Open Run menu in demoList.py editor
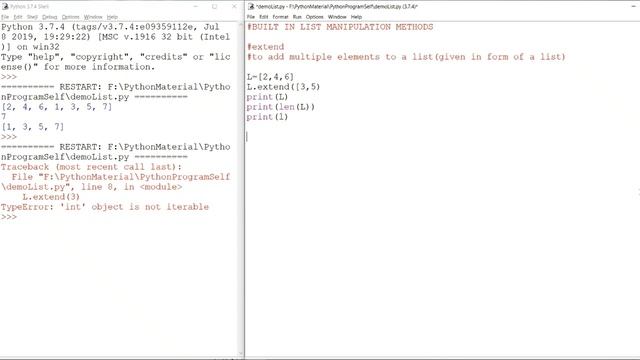 pos(297,17)
